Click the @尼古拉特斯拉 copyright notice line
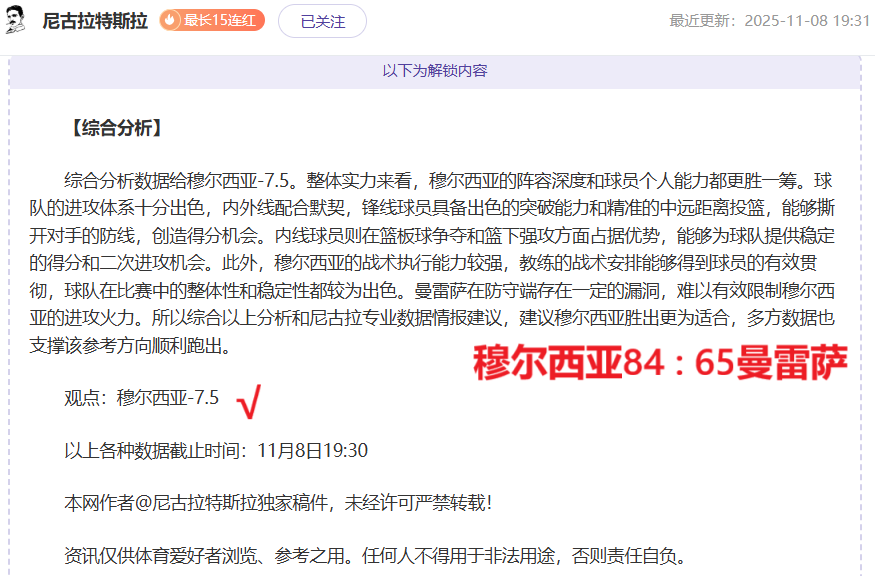 (278, 503)
